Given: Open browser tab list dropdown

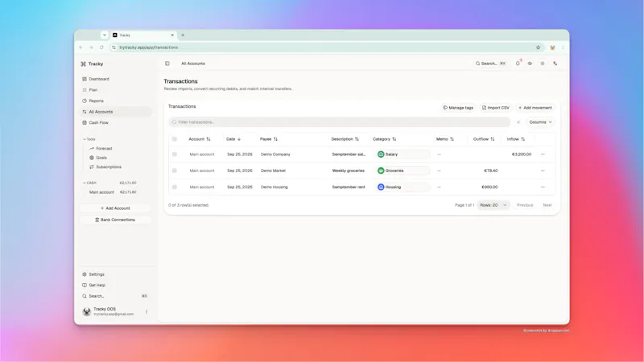Looking at the screenshot, I should pyautogui.click(x=105, y=35).
